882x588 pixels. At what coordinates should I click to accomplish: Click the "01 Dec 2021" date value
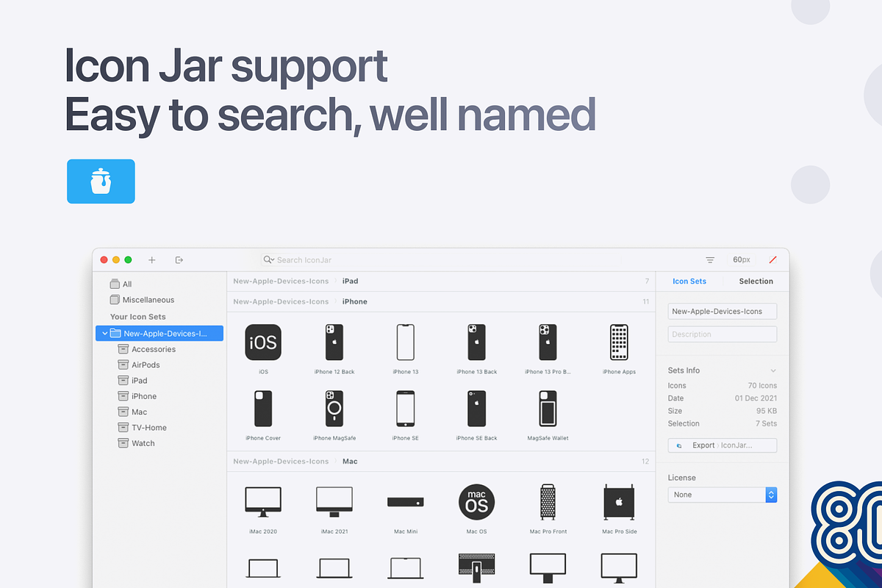click(756, 398)
